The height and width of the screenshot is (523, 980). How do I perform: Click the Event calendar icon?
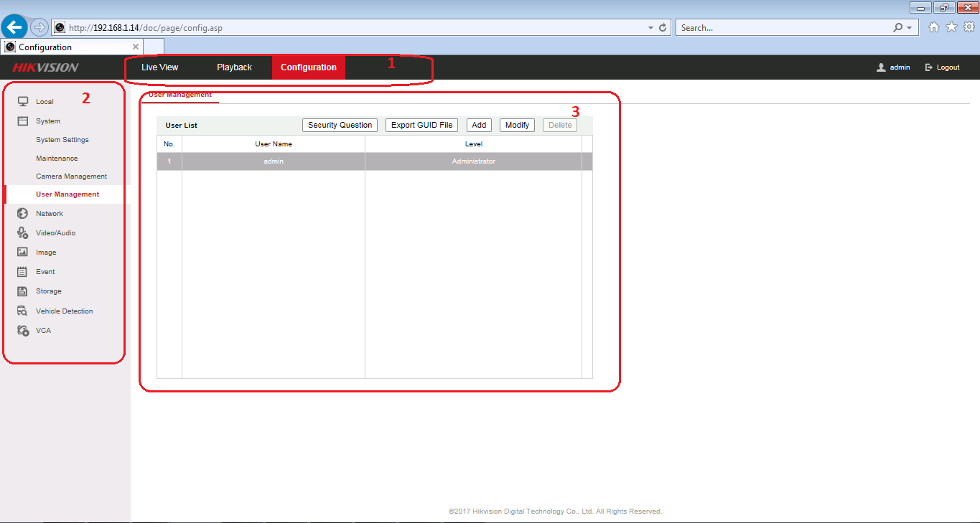[23, 272]
